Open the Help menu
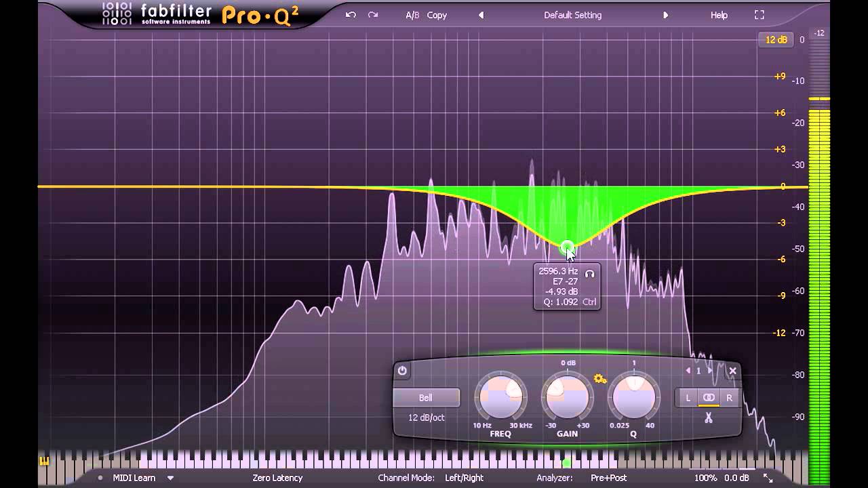Viewport: 868px width, 488px height. click(x=719, y=15)
